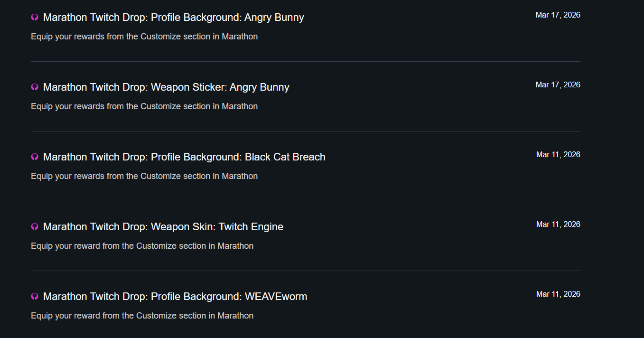Open the Weapon Sticker: Angry Bunny drop title

click(166, 87)
